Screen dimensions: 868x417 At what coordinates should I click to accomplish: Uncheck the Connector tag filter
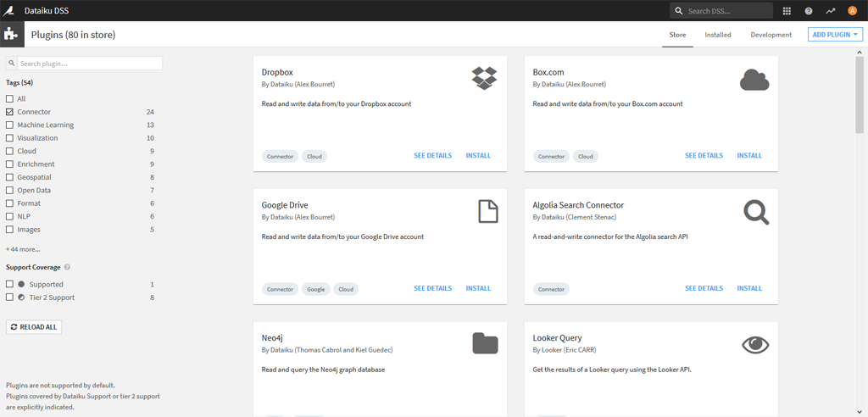(x=9, y=112)
